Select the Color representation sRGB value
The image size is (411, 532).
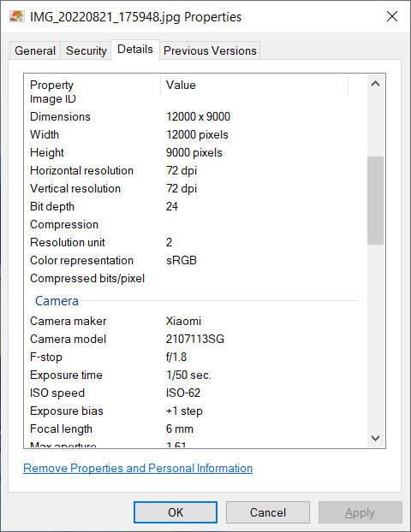coord(182,260)
